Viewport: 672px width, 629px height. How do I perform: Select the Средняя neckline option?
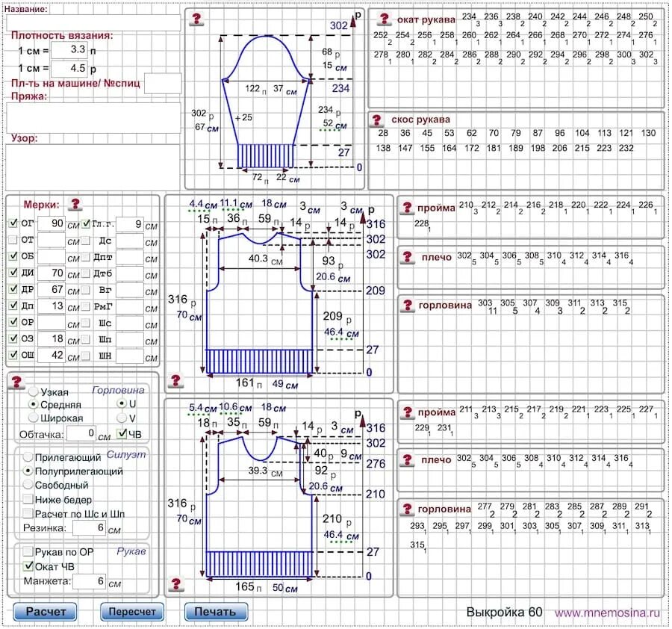tap(34, 404)
